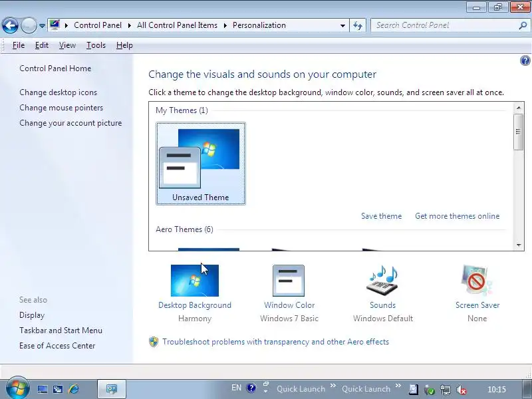Open Change your account picture

70,123
